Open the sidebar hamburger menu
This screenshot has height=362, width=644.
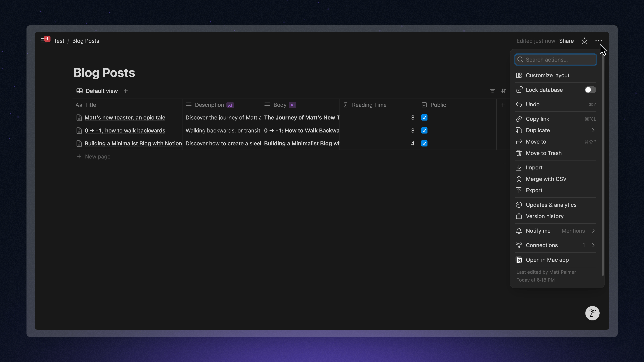tap(44, 41)
